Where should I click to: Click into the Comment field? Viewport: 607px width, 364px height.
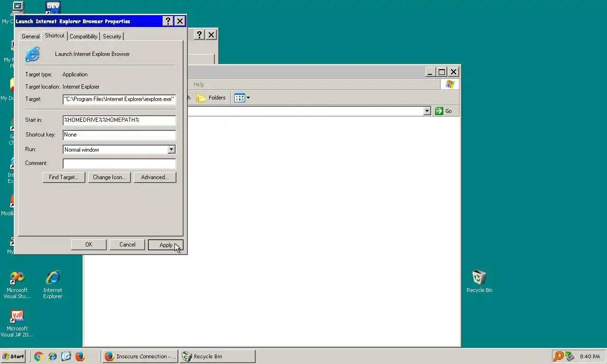coord(119,163)
